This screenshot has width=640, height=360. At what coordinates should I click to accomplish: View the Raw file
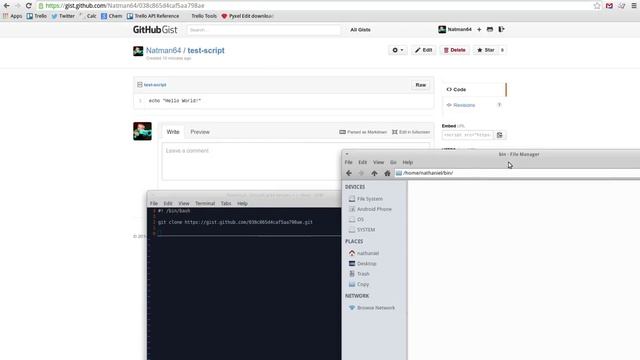420,85
